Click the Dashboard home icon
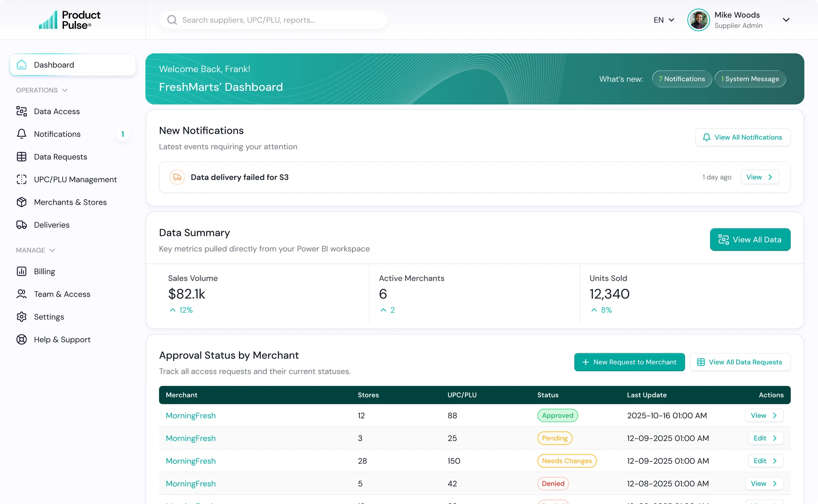 (x=22, y=65)
